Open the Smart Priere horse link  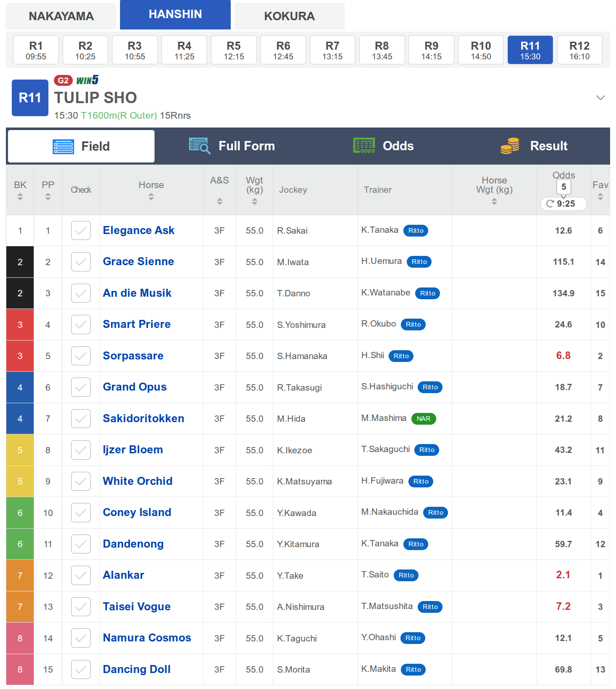[x=137, y=325]
